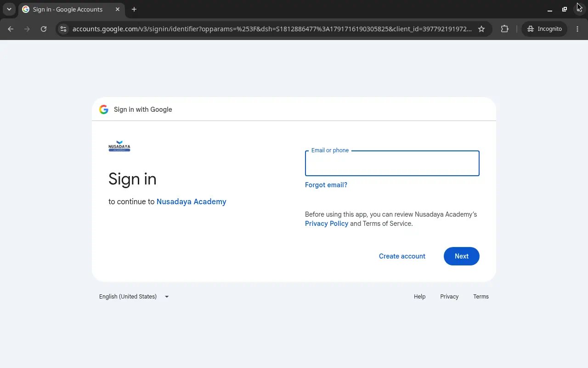
Task: Open the Extensions puzzle icon
Action: pos(505,29)
